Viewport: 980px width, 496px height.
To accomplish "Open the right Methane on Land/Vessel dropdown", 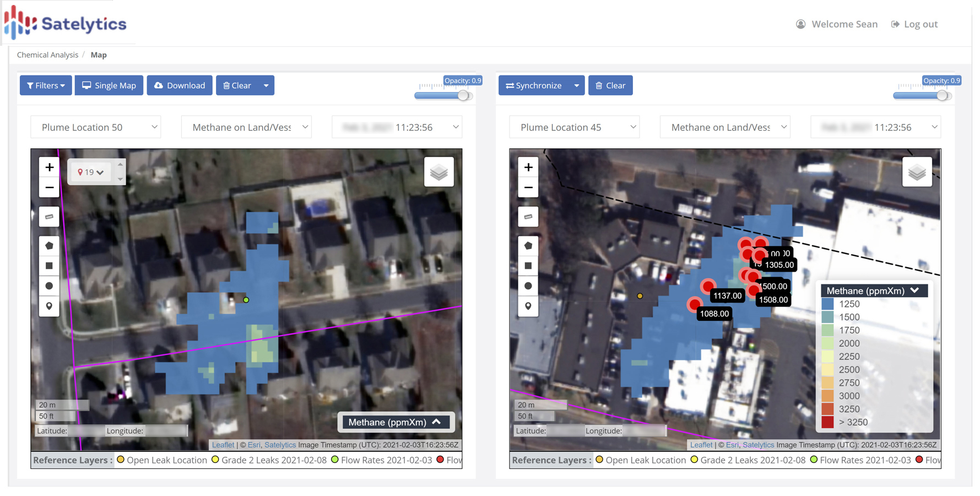I will point(725,127).
